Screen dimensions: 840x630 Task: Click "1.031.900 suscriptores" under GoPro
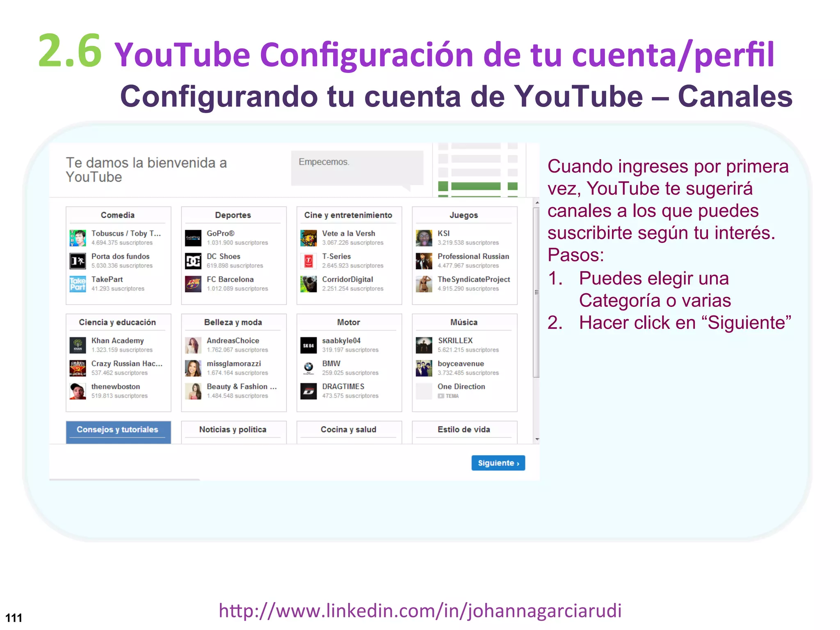(237, 243)
